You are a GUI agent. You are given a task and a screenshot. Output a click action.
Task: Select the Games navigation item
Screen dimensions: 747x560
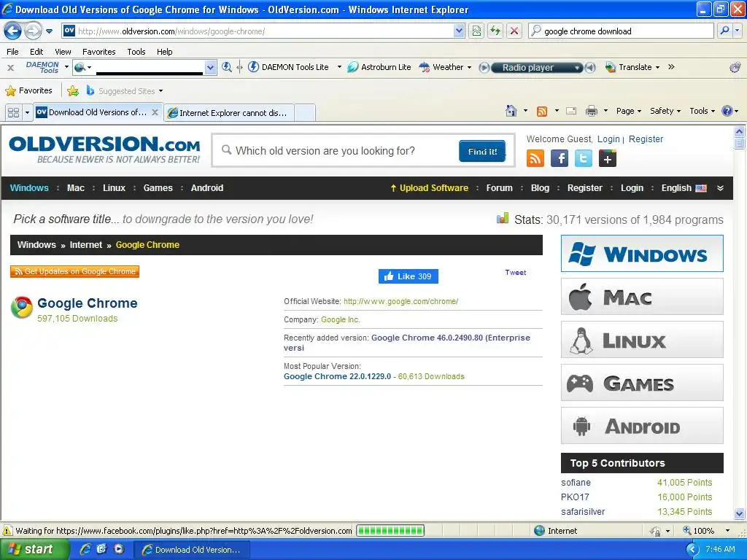pos(158,188)
